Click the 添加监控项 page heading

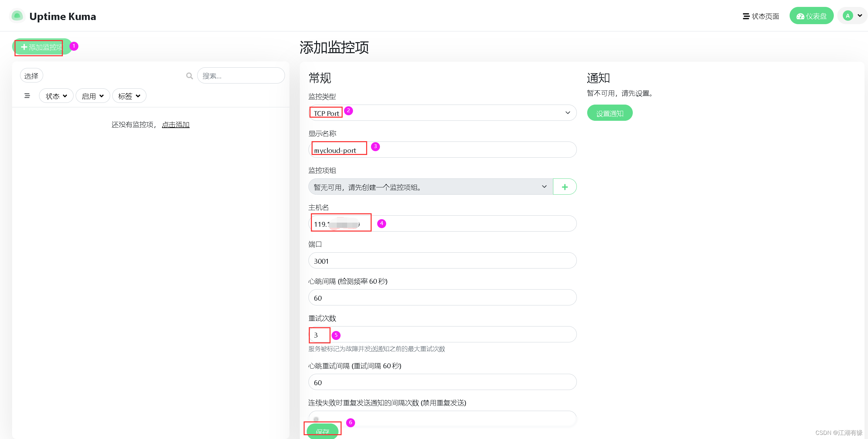click(334, 47)
